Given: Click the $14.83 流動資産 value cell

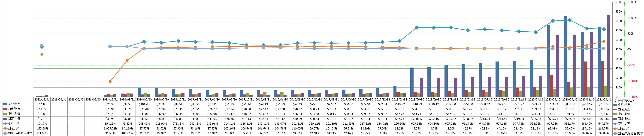Looking at the screenshot, I should point(42,104).
